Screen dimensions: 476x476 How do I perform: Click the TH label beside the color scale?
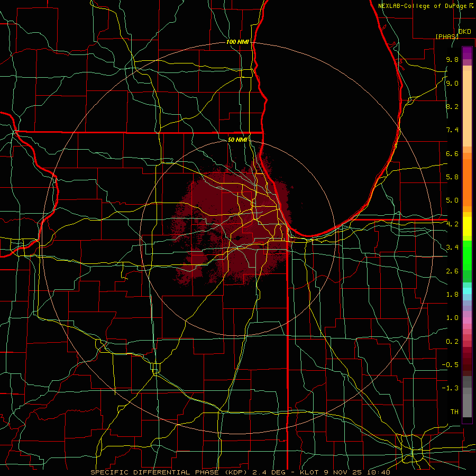[454, 412]
